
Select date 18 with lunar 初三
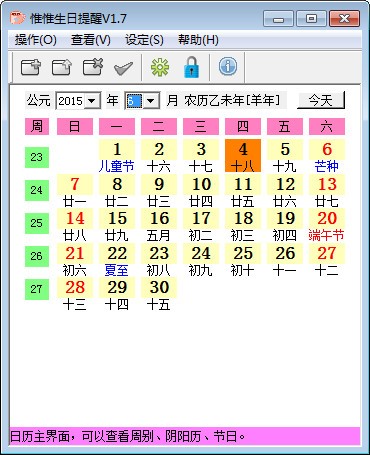click(243, 225)
